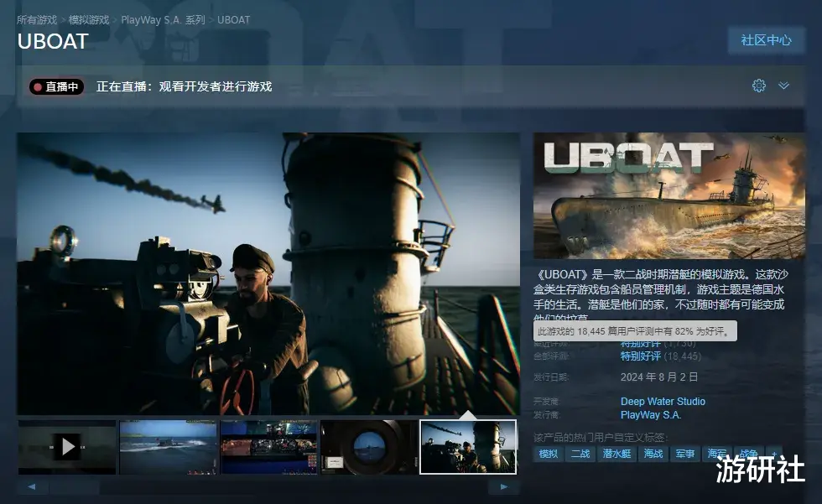Select the deck gunner screenshot thumbnail

pos(468,447)
